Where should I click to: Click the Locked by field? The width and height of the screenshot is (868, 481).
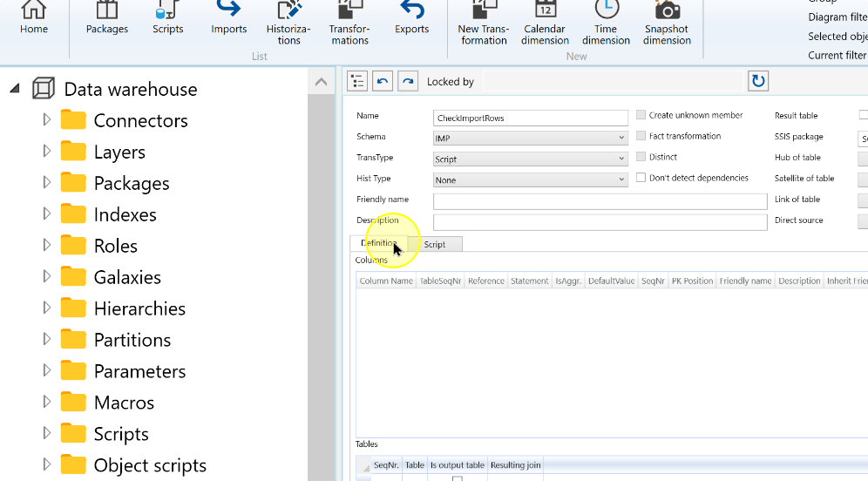pyautogui.click(x=613, y=81)
